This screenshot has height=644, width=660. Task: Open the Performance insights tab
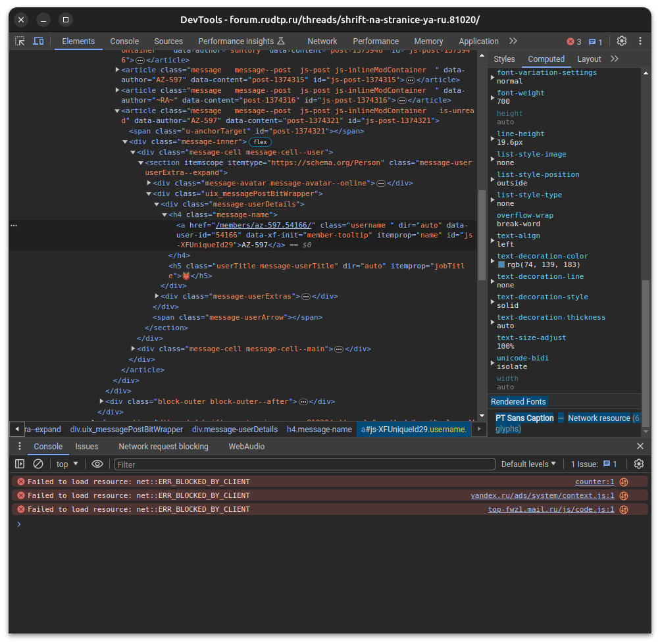click(x=241, y=41)
